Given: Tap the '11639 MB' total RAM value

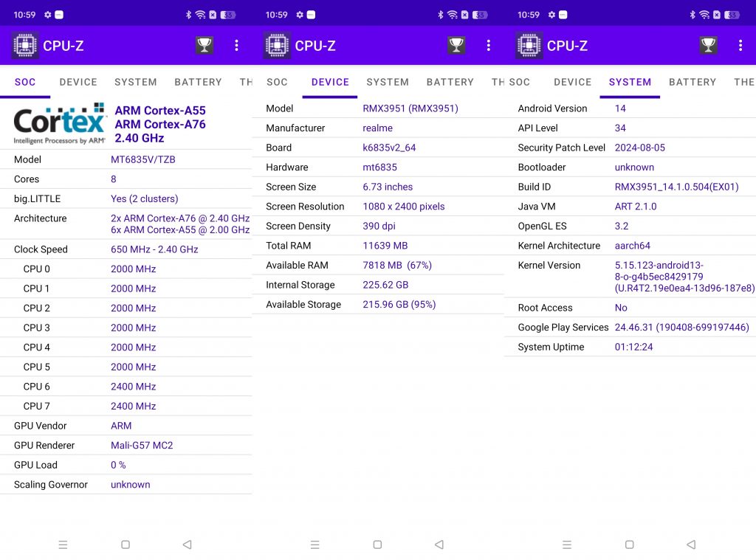Looking at the screenshot, I should tap(385, 246).
